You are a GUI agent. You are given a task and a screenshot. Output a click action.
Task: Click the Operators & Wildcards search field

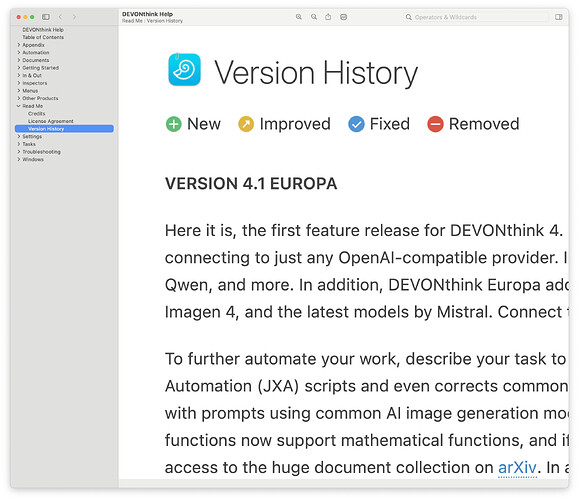coord(476,17)
